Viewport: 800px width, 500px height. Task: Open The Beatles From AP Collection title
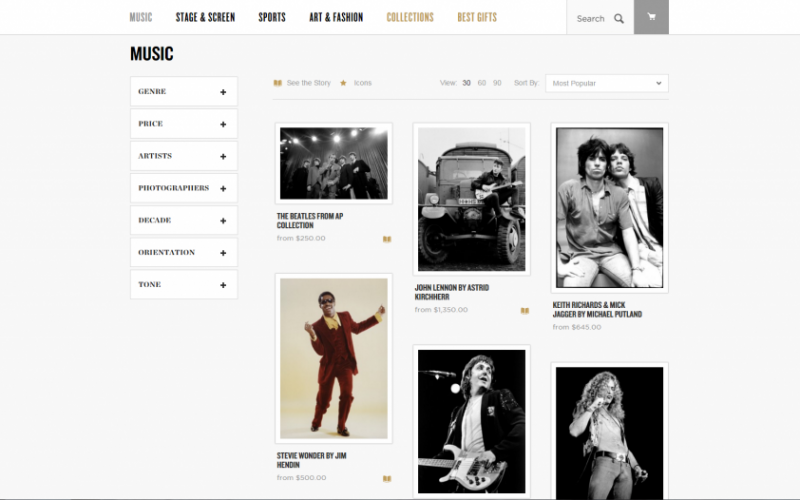(x=310, y=221)
